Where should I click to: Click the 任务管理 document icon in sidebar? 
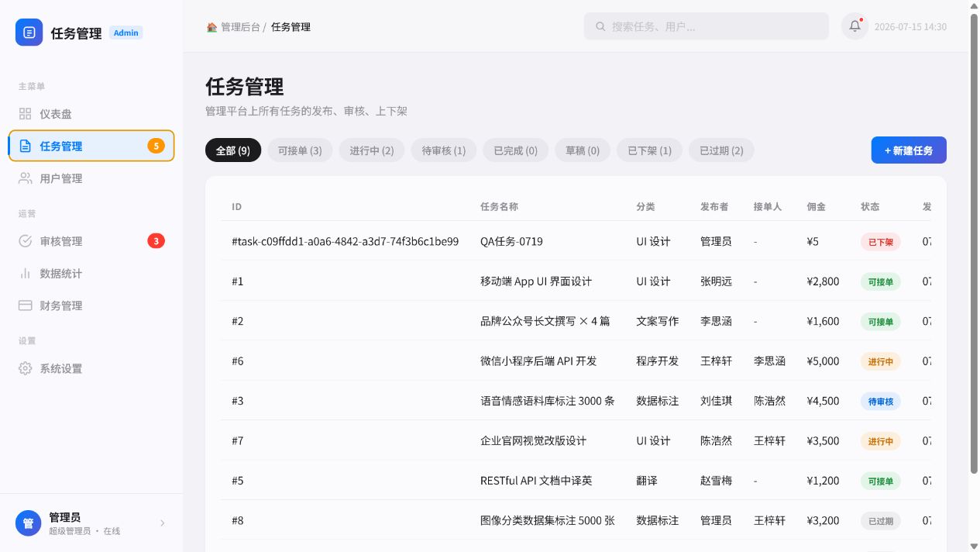point(26,146)
